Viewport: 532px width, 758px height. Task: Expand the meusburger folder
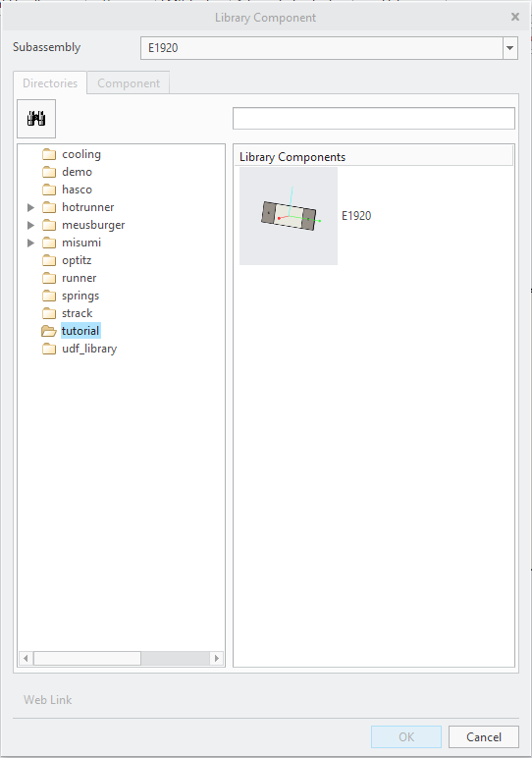pyautogui.click(x=30, y=225)
